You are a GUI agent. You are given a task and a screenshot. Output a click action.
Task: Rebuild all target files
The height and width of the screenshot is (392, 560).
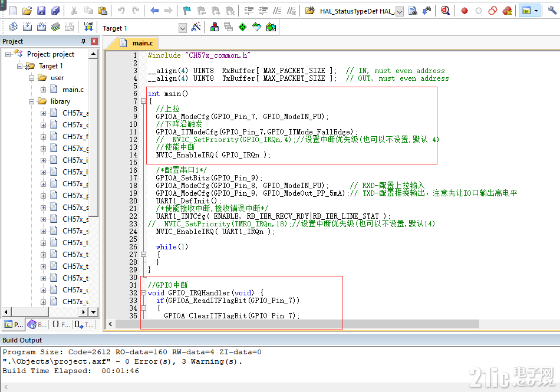pyautogui.click(x=41, y=27)
